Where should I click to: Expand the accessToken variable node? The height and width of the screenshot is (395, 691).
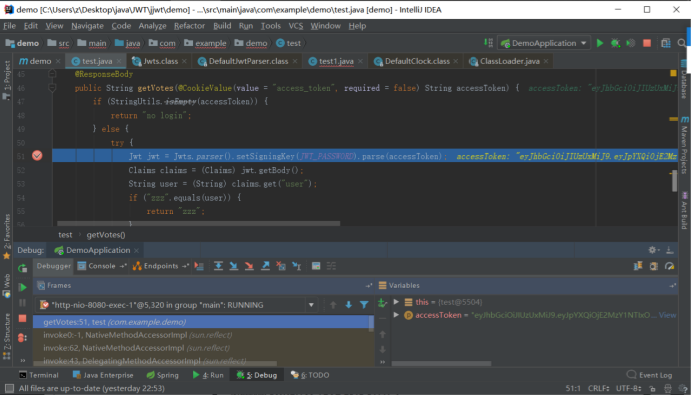click(396, 315)
